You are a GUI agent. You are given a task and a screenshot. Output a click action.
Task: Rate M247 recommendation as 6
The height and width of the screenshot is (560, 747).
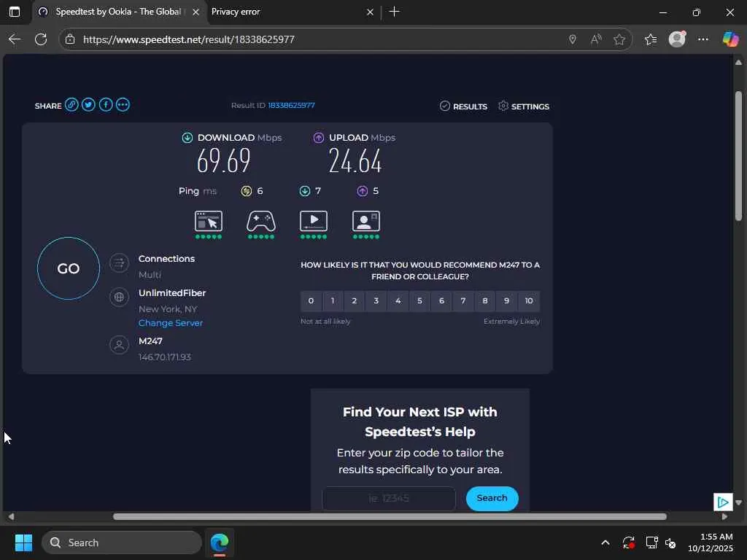[441, 301]
